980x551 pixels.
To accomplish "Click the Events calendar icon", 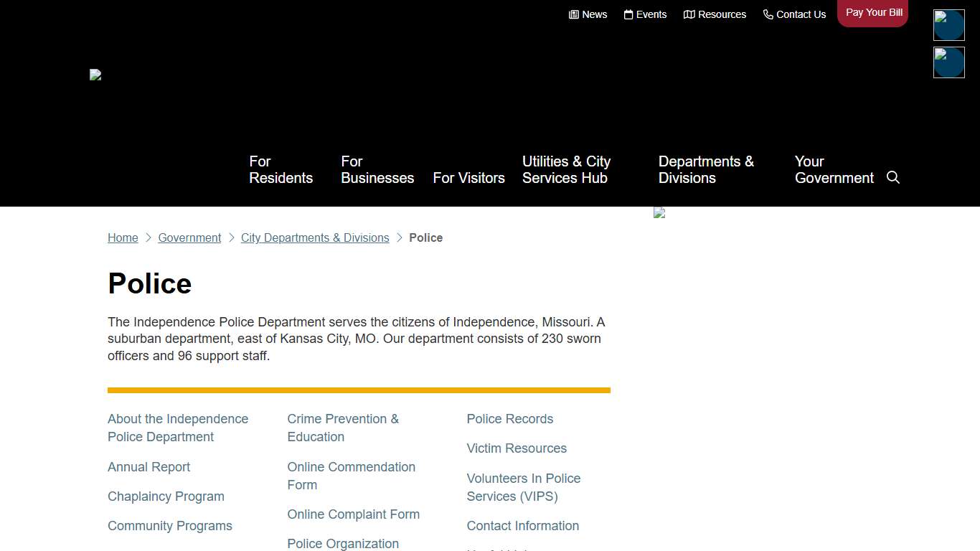I will (x=628, y=14).
